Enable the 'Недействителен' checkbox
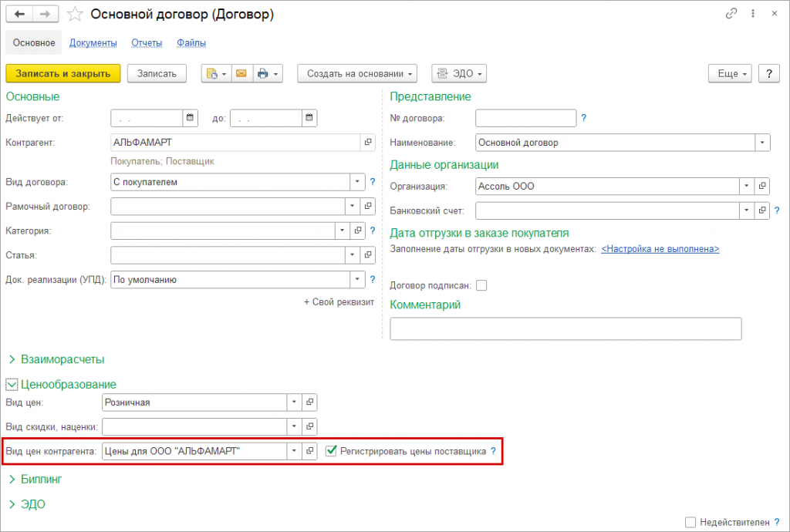Screen dimensions: 790x532 [x=690, y=522]
